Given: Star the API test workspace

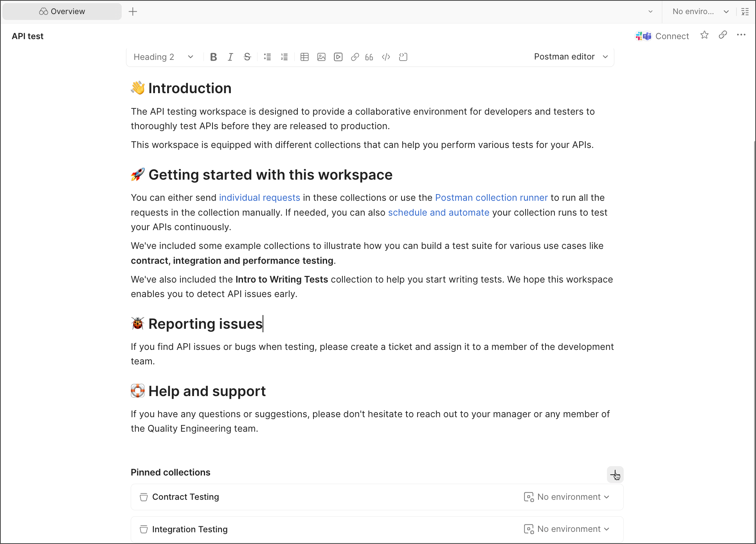Looking at the screenshot, I should coord(704,35).
